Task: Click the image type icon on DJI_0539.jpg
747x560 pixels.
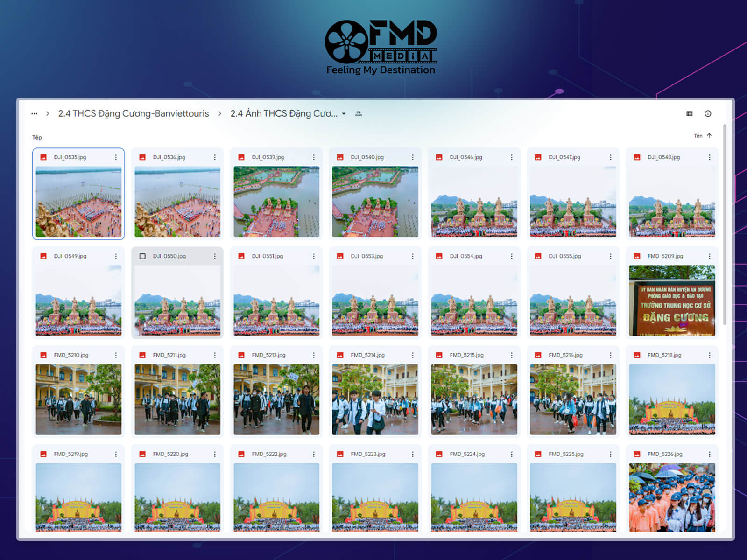Action: click(241, 157)
